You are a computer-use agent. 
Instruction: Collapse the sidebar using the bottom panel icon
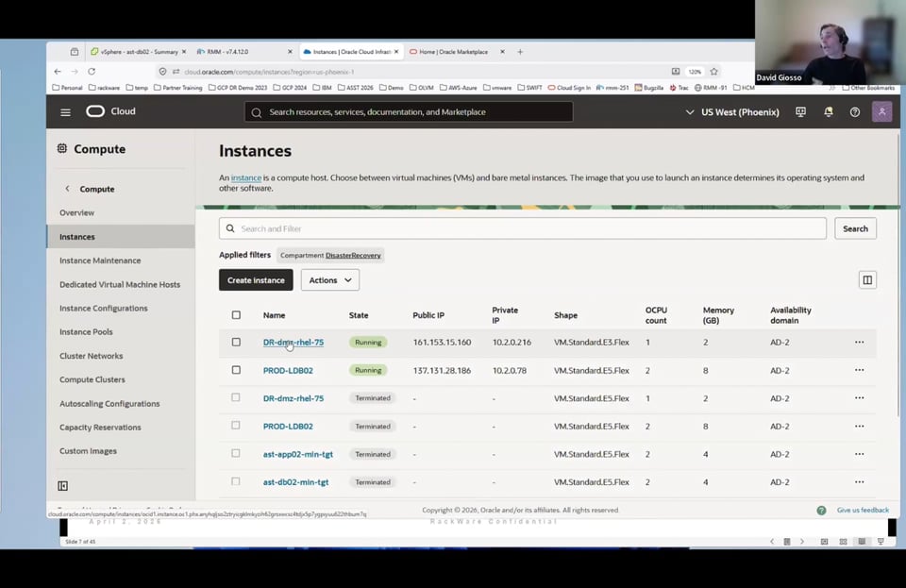click(63, 486)
